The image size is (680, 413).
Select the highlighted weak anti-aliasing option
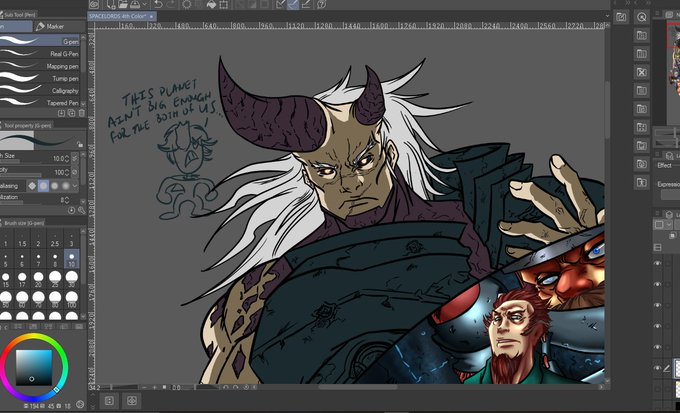pos(43,186)
